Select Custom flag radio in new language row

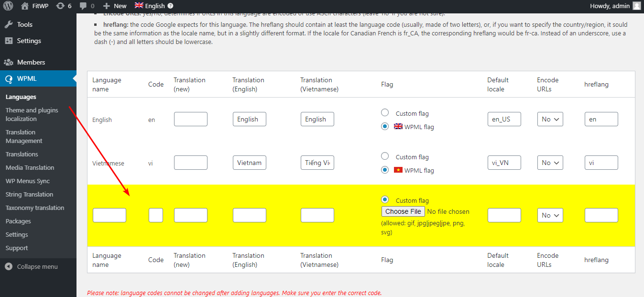(x=385, y=200)
